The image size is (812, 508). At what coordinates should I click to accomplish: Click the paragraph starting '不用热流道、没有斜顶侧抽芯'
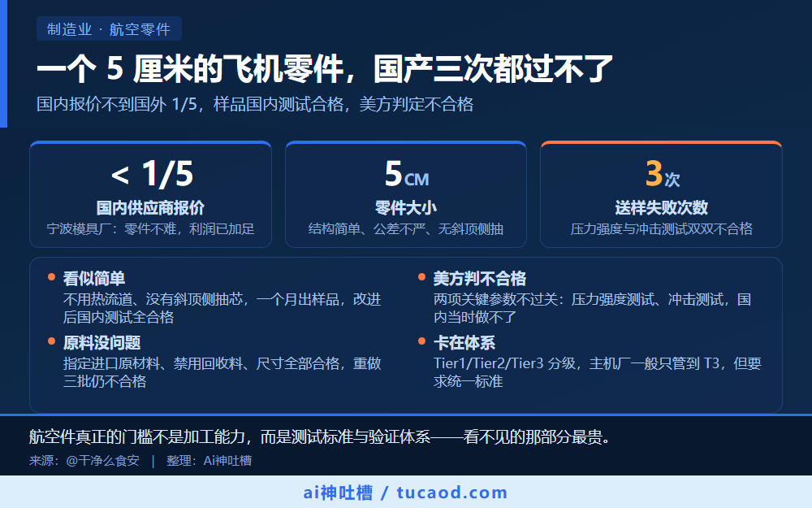[x=222, y=308]
